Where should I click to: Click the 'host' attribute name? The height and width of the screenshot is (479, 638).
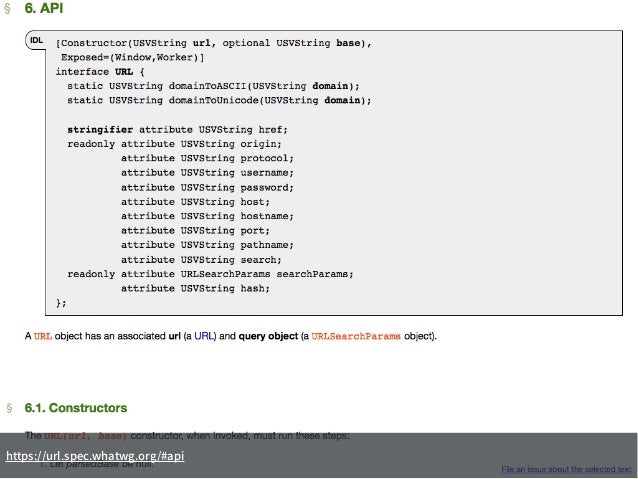252,202
